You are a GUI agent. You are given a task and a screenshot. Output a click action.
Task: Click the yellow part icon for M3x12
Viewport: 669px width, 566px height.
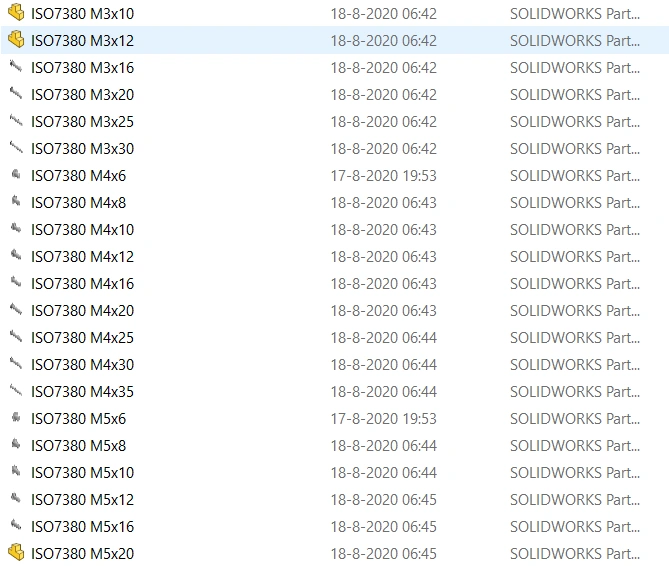tap(16, 40)
